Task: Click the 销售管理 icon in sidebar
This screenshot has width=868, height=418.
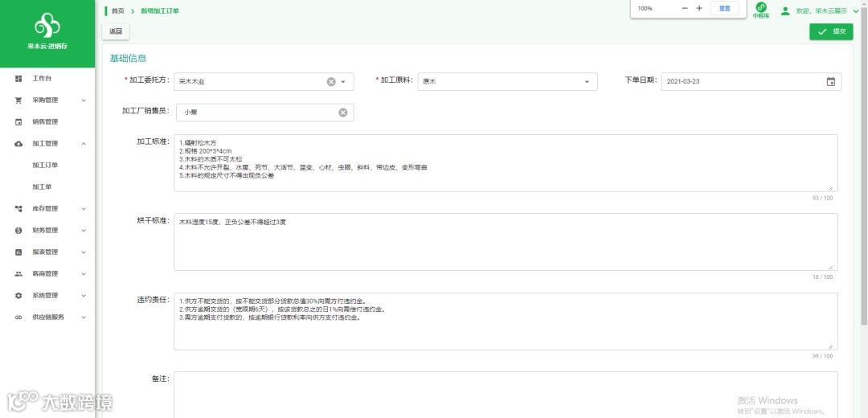Action: 18,122
